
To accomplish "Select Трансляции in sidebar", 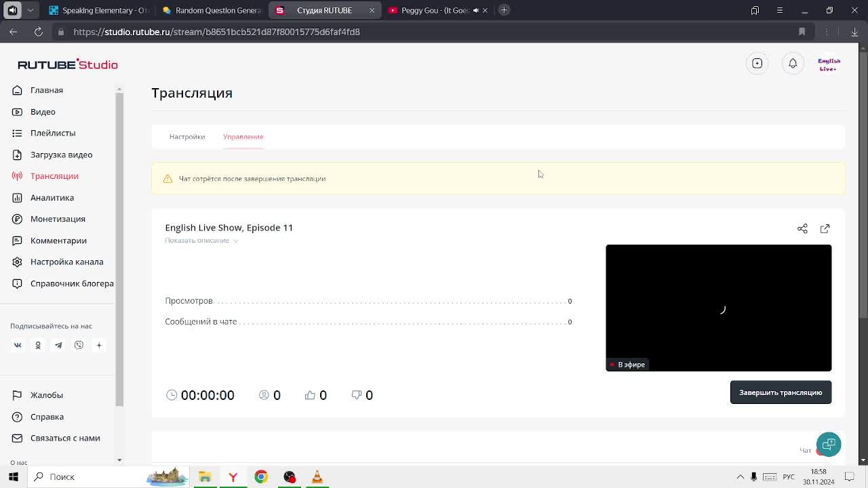I will [54, 176].
